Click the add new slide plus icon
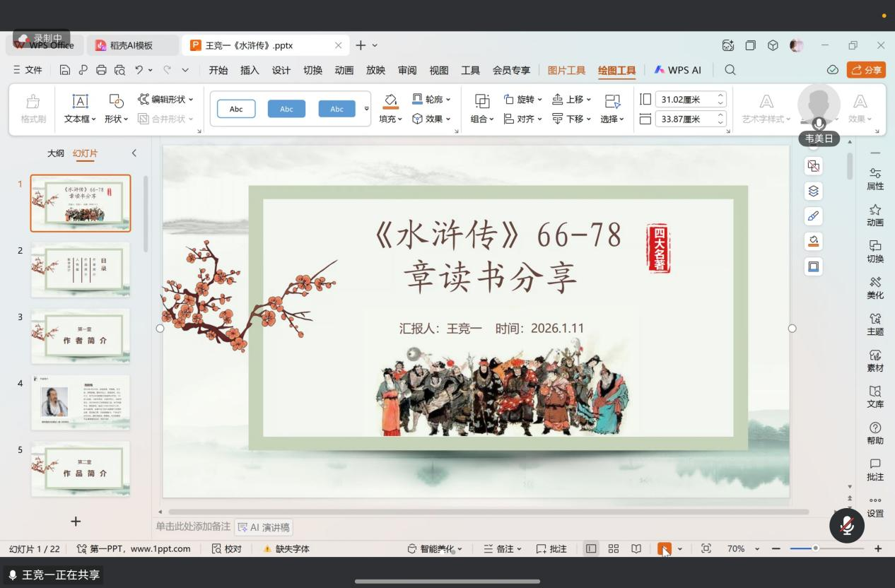 pos(76,522)
